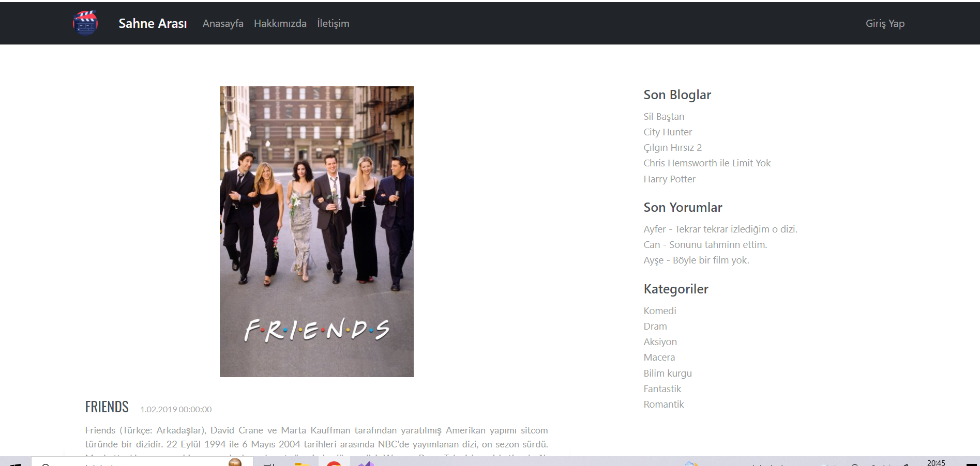Open the Harry Potter blog link

pos(669,179)
